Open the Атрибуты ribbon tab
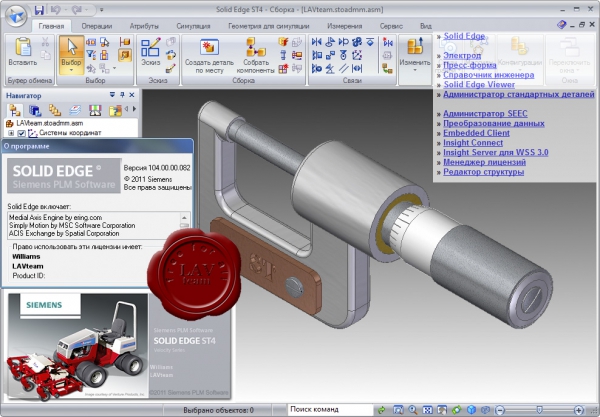 [x=144, y=26]
